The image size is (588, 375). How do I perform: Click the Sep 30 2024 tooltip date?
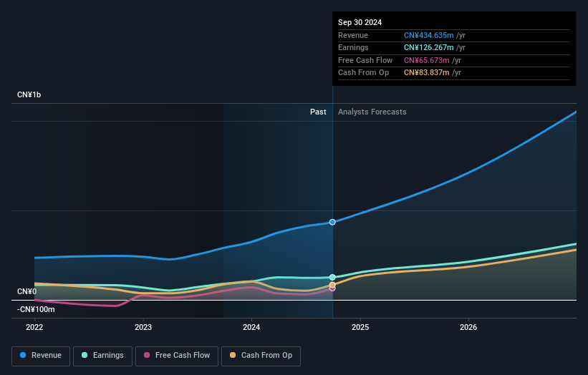click(360, 22)
